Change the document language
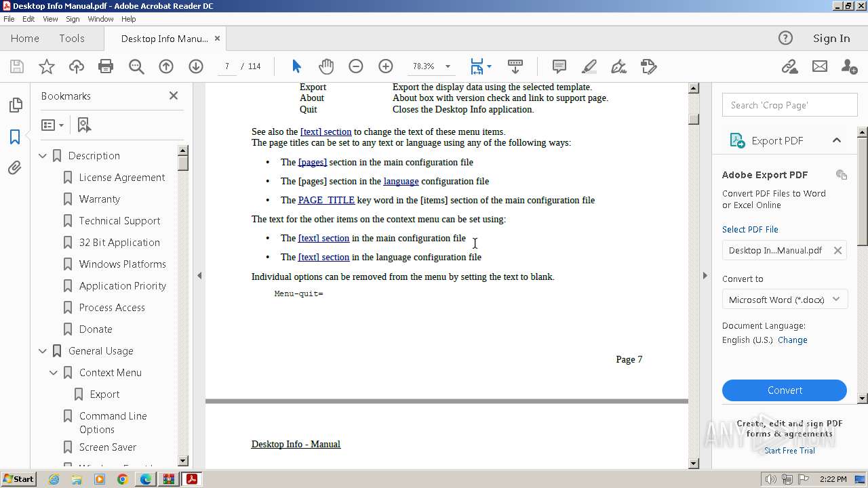This screenshot has width=868, height=488. [x=792, y=340]
